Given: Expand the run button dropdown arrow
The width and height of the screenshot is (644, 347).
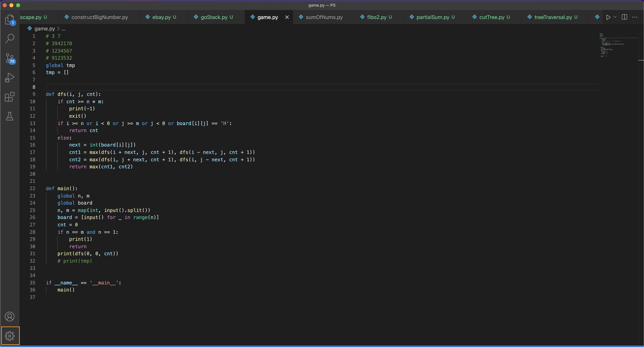Looking at the screenshot, I should (615, 17).
